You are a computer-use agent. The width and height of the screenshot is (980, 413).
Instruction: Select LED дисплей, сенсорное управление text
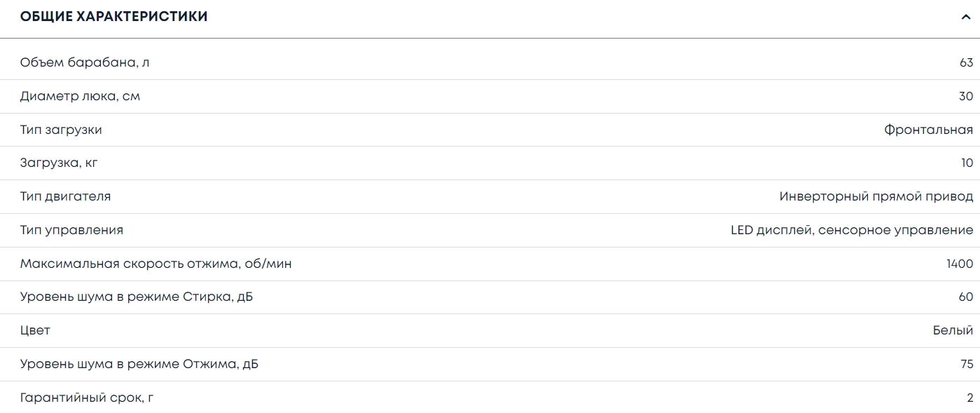pos(851,230)
